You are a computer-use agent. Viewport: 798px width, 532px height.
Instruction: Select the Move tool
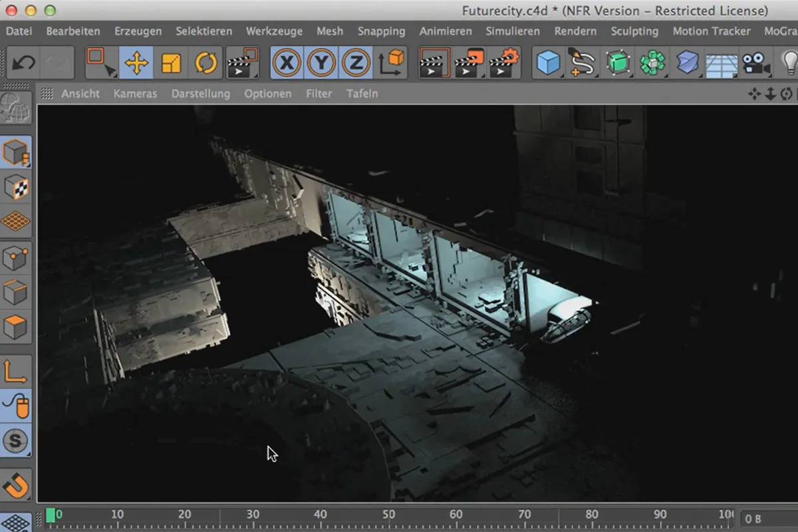pos(136,64)
